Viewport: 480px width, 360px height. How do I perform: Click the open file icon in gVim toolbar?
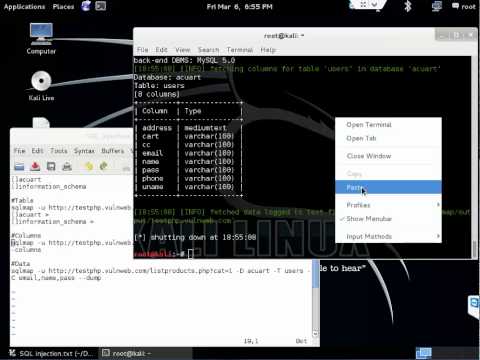[19, 166]
